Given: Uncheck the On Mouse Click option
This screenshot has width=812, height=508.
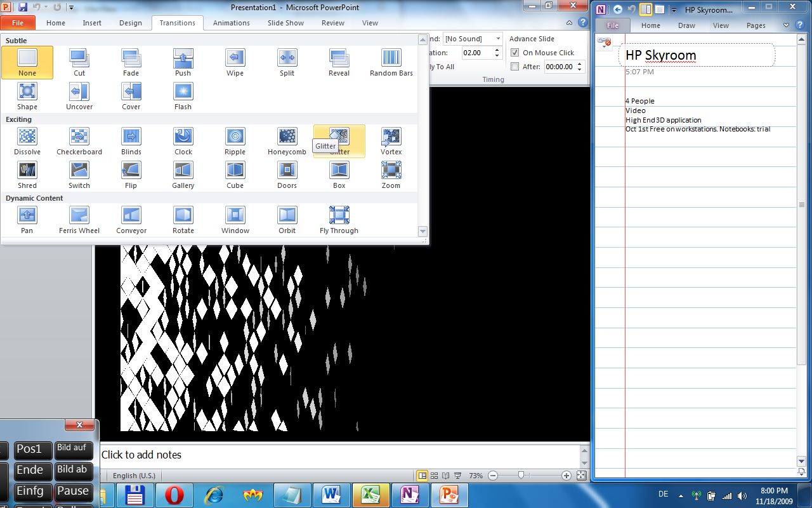Looking at the screenshot, I should [x=514, y=53].
